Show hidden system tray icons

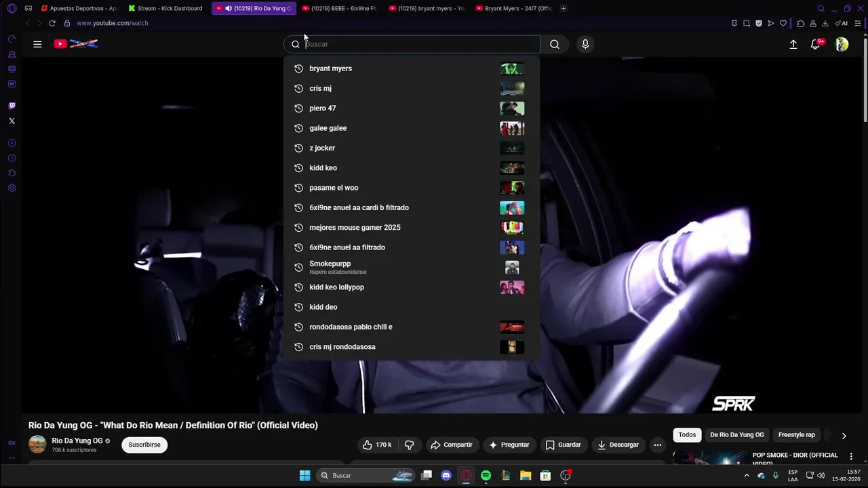[747, 476]
